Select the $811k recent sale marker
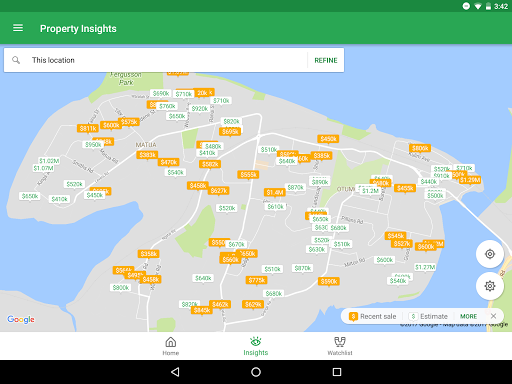 tap(88, 129)
